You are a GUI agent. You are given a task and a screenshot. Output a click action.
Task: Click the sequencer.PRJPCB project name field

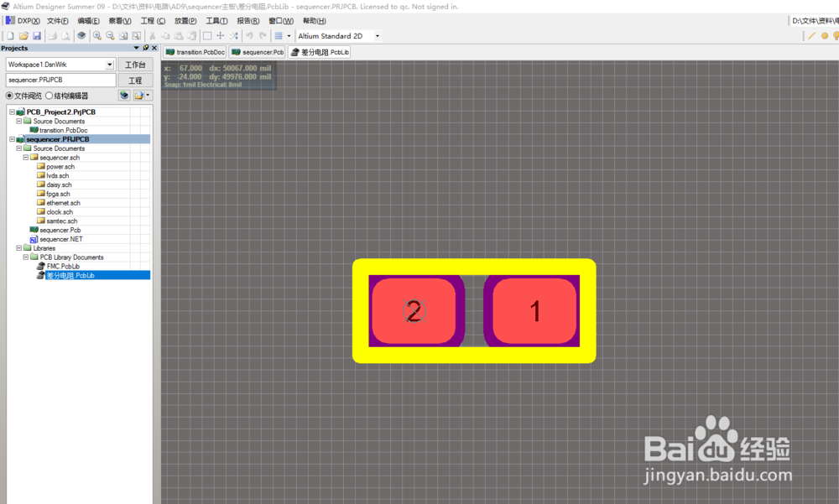60,80
